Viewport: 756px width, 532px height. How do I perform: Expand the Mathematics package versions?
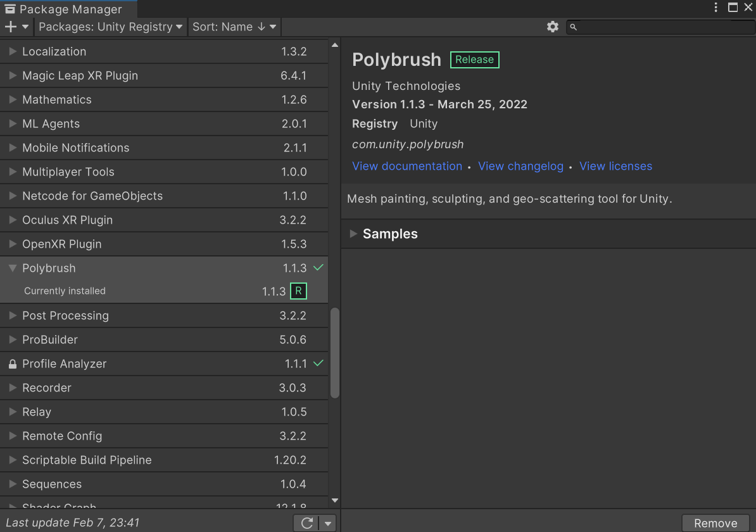tap(13, 100)
